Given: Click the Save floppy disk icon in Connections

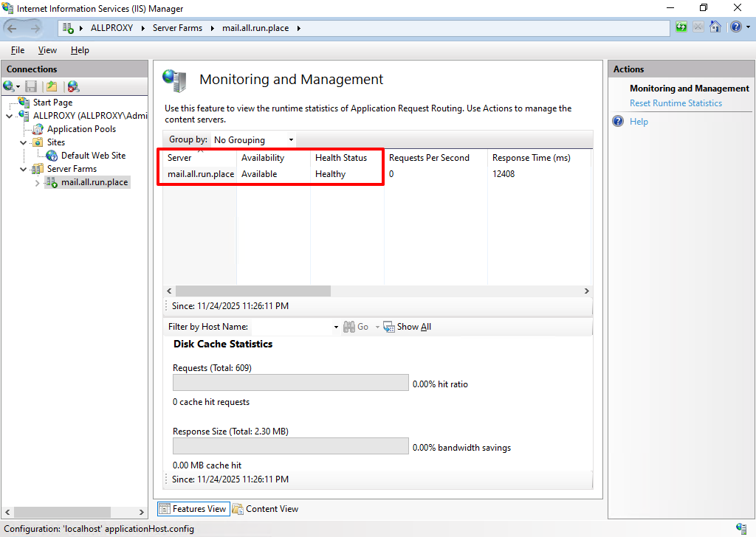Looking at the screenshot, I should tap(31, 86).
